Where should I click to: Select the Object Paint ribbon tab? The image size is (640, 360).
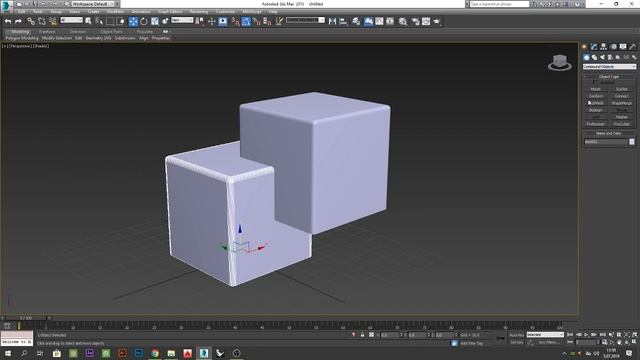point(111,31)
